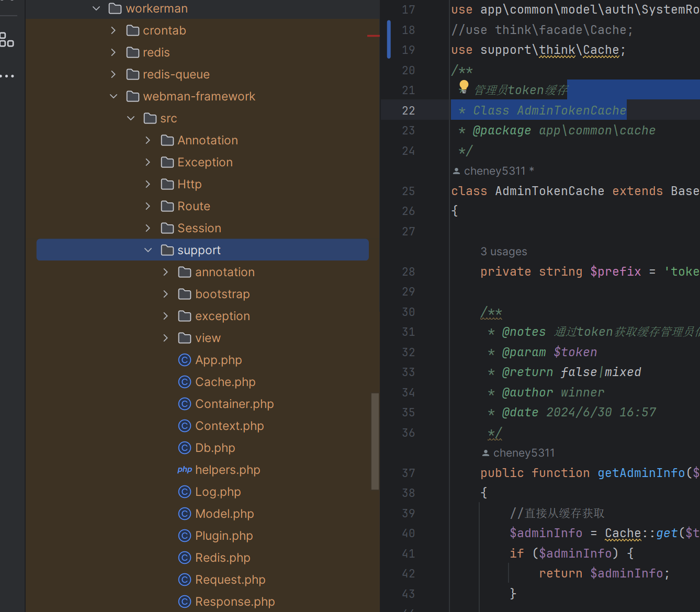Collapse the src folder
The height and width of the screenshot is (612, 700).
(131, 118)
